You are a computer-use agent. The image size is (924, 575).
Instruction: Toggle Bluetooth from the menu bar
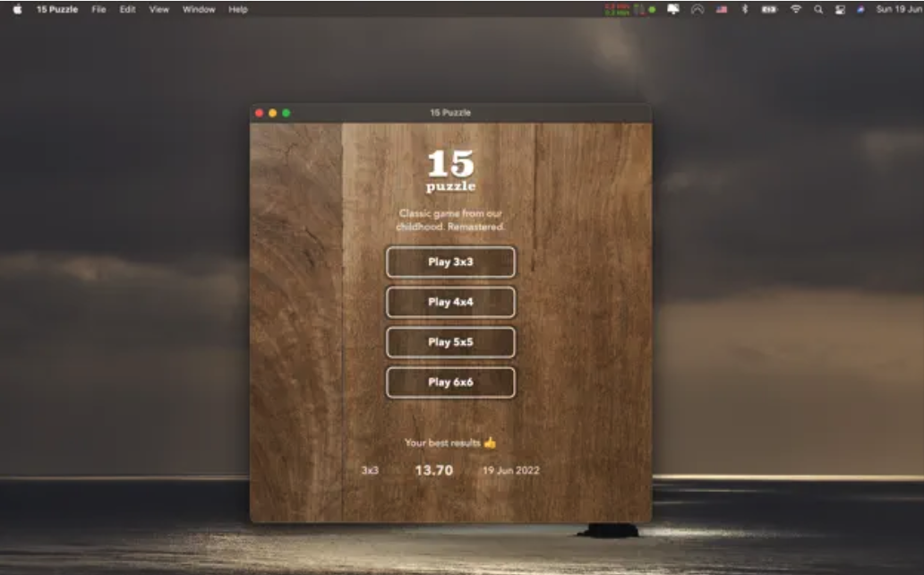click(x=744, y=10)
